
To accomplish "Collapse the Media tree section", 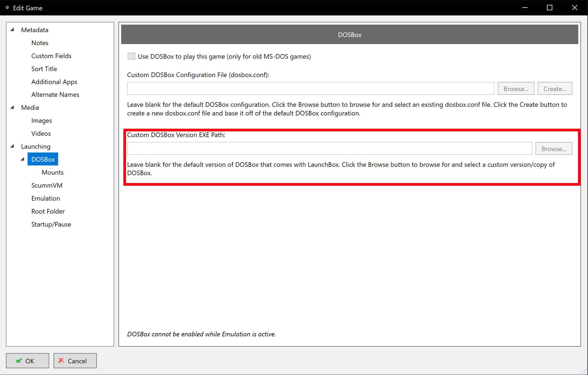I will tap(12, 107).
